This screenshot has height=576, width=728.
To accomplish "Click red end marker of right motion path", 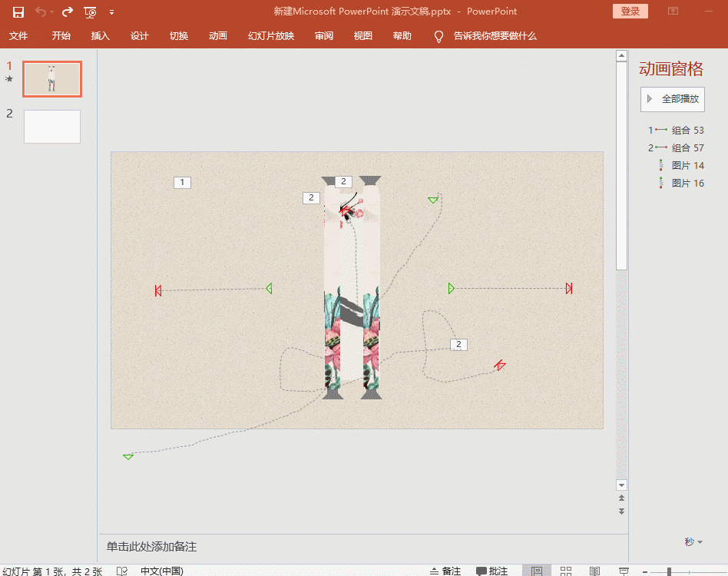I will click(x=569, y=288).
